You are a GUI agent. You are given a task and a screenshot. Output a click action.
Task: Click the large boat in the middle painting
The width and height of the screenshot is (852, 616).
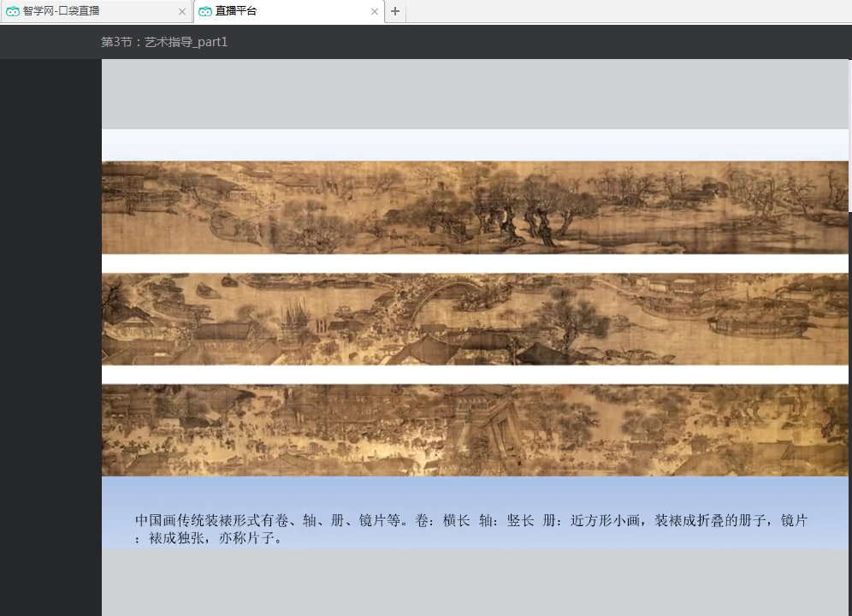757,323
